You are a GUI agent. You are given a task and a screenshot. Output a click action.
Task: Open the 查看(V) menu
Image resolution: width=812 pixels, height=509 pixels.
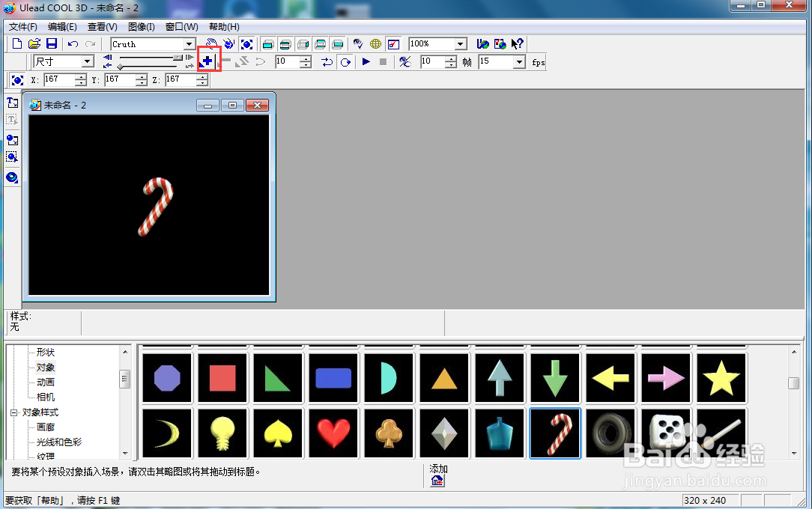[x=103, y=27]
